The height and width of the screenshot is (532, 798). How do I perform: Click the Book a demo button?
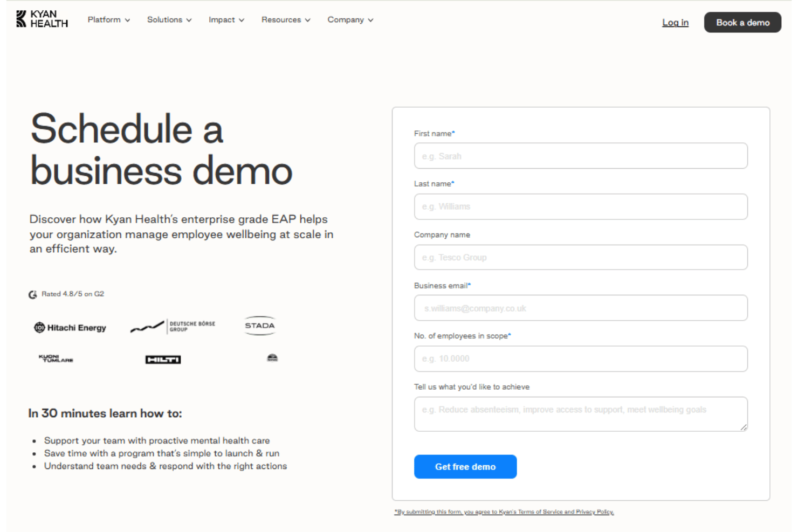(x=742, y=22)
